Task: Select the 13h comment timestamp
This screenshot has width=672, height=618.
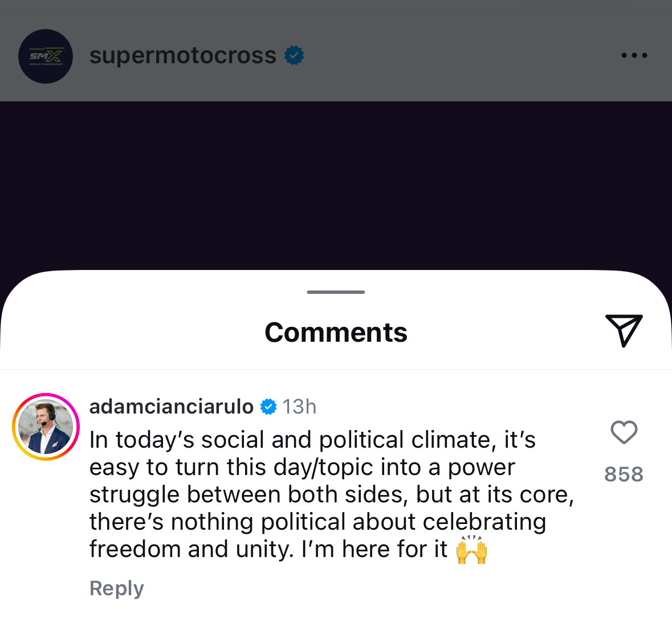Action: tap(299, 407)
